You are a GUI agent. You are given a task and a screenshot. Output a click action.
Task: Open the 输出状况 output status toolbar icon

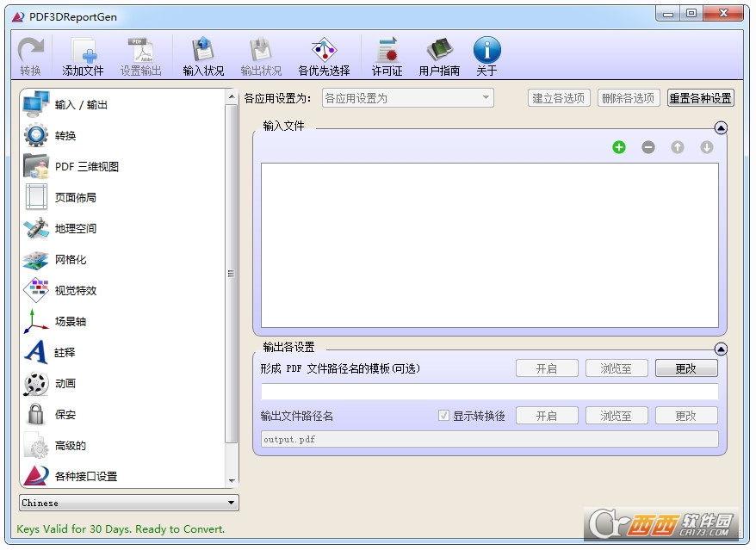(x=261, y=50)
